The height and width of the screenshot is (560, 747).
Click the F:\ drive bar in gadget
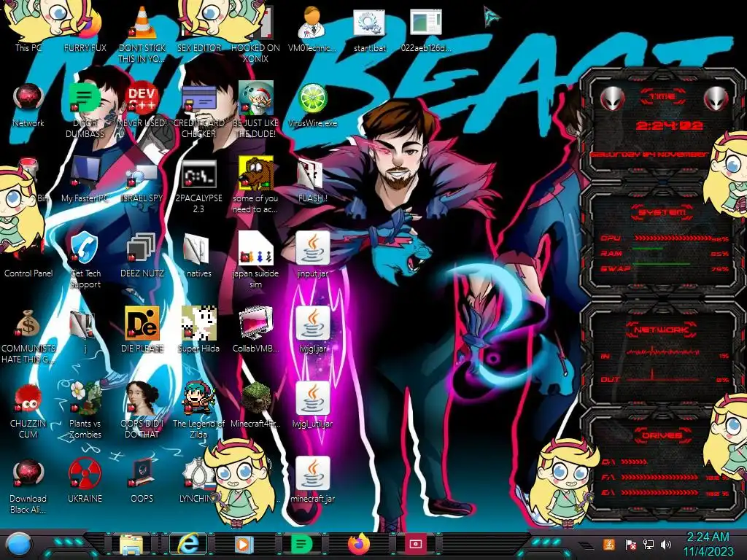click(x=659, y=477)
